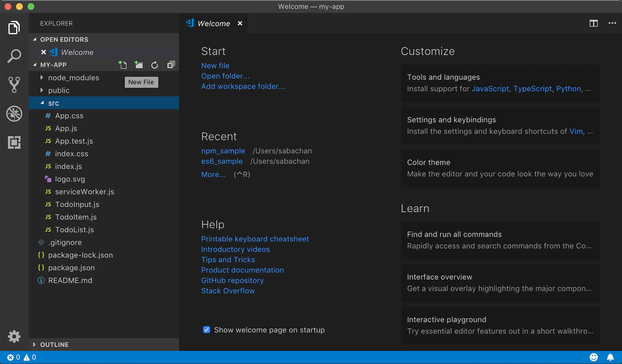Collapse all folders in explorer

(x=171, y=65)
